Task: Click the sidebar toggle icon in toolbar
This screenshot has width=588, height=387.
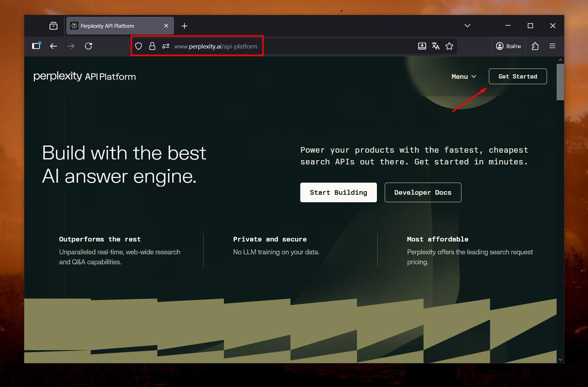Action: (36, 46)
